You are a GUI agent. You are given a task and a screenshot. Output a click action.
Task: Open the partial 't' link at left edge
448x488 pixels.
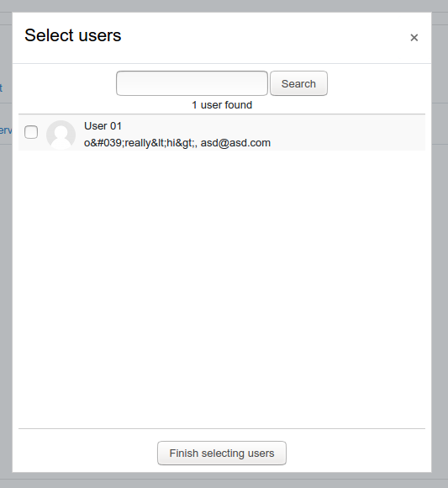click(x=1, y=88)
